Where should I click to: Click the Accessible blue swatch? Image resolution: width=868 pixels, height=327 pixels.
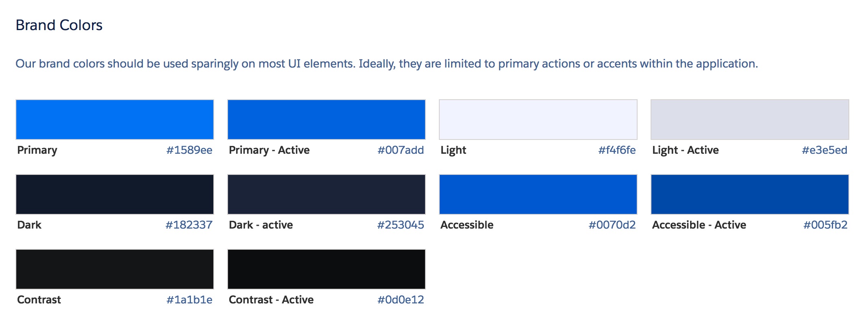click(x=538, y=194)
